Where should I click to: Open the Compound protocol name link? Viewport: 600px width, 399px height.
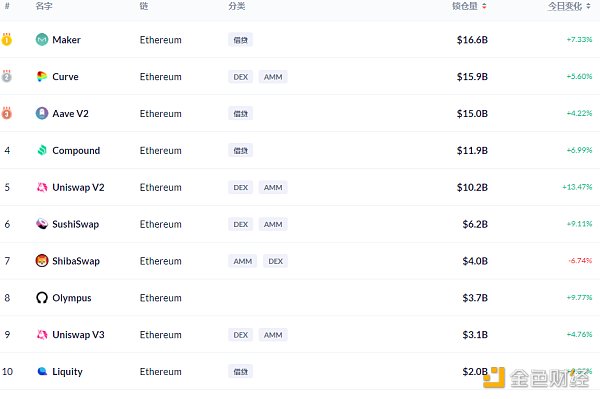point(76,150)
